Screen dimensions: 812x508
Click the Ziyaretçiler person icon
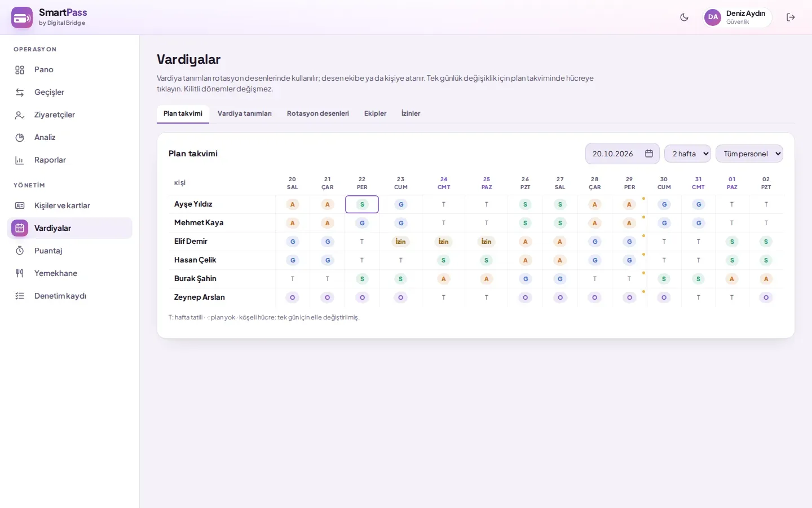(20, 115)
